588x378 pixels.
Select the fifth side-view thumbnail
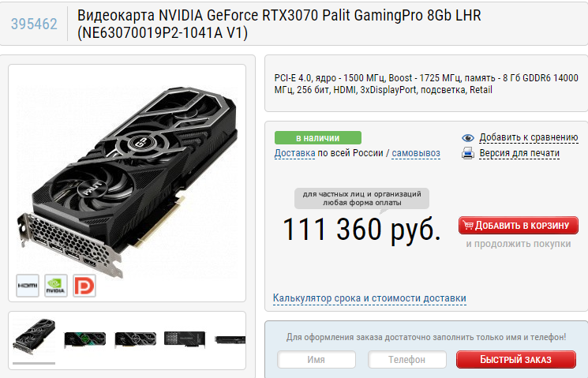[x=230, y=340]
